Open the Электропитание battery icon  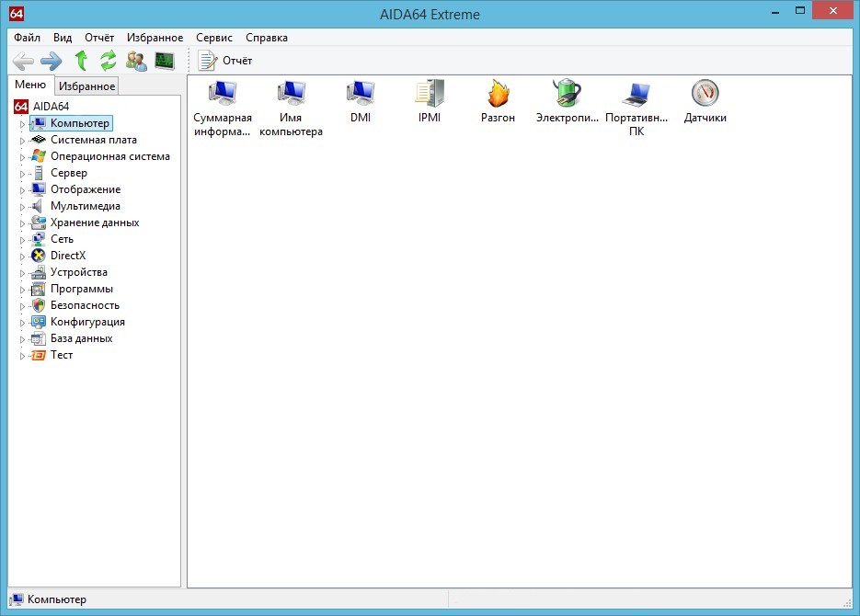pyautogui.click(x=567, y=94)
